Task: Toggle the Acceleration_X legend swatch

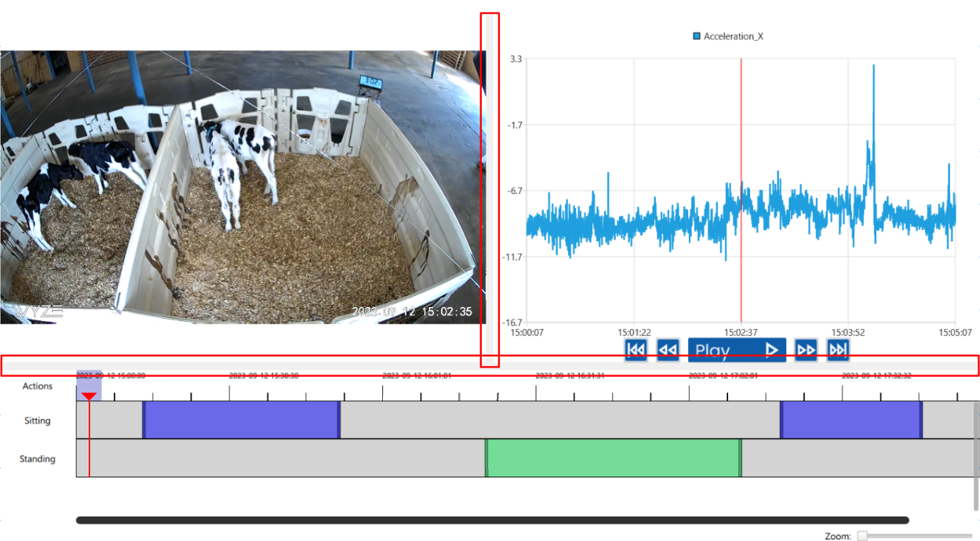Action: [697, 36]
